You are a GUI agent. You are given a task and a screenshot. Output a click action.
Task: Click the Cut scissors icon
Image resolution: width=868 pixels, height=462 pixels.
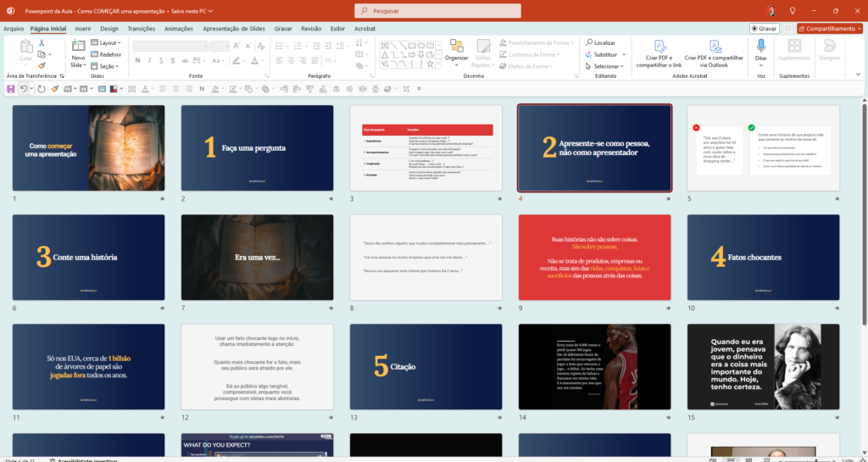tap(42, 42)
